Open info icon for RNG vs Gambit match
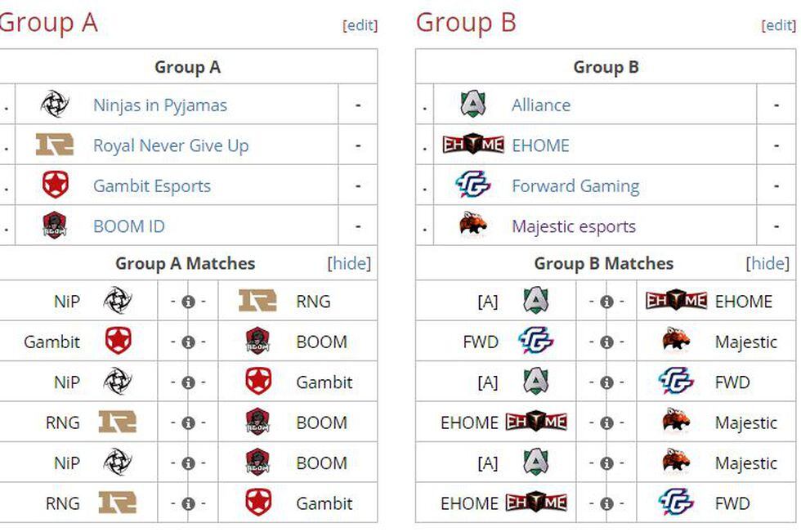Image resolution: width=801 pixels, height=532 pixels. coord(188,504)
